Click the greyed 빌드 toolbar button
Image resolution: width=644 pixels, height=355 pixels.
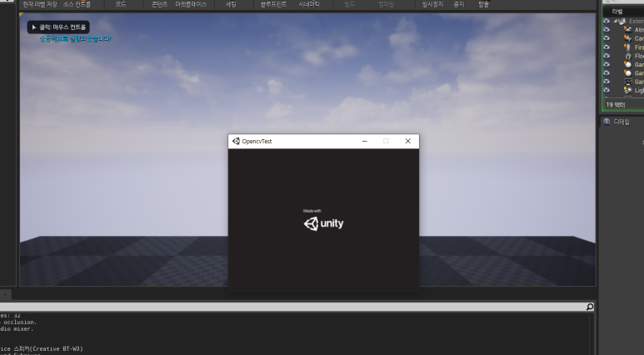point(350,4)
